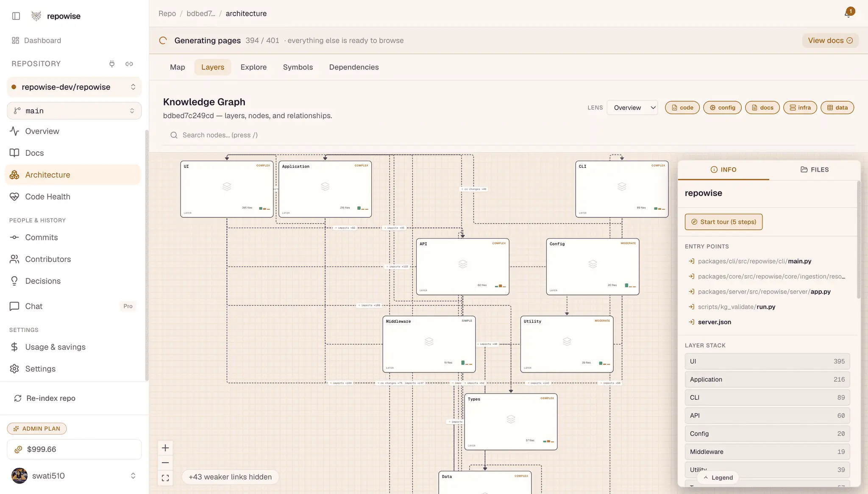This screenshot has width=868, height=494.
Task: Select UI row in layer stack
Action: [x=767, y=361]
